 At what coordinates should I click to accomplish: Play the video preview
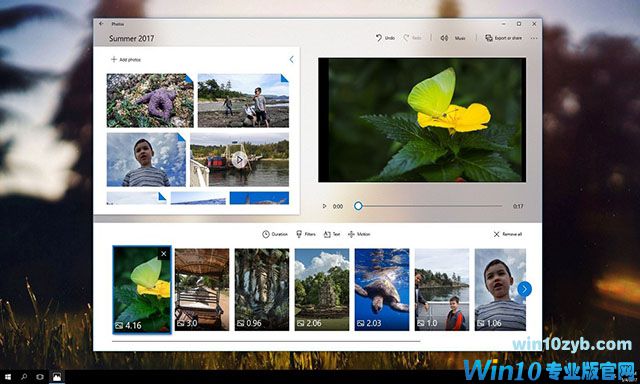pyautogui.click(x=324, y=206)
